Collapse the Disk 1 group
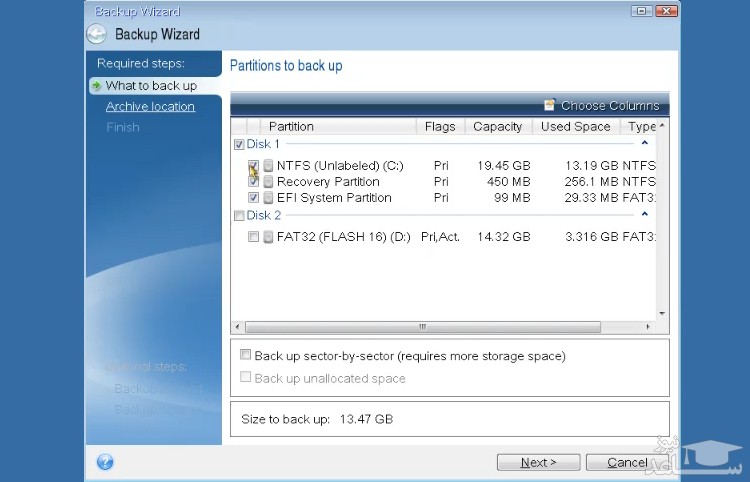Screen dimensions: 750x482 [645, 144]
